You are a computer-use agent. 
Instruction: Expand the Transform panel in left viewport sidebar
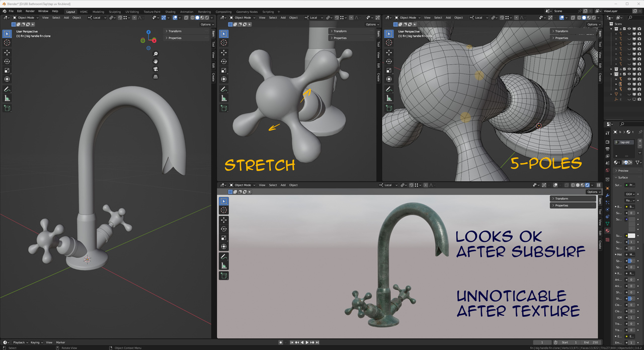click(175, 31)
